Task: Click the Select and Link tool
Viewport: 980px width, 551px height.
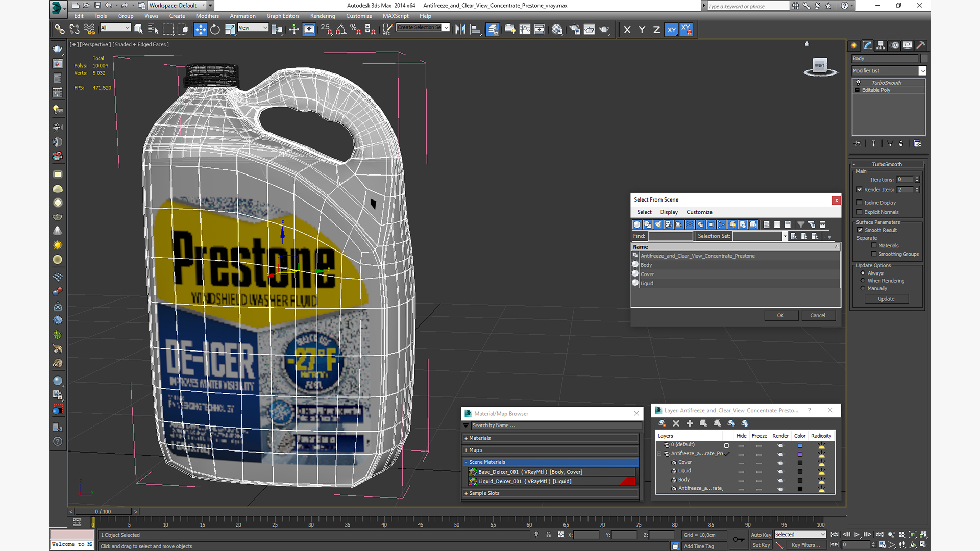Action: (60, 29)
